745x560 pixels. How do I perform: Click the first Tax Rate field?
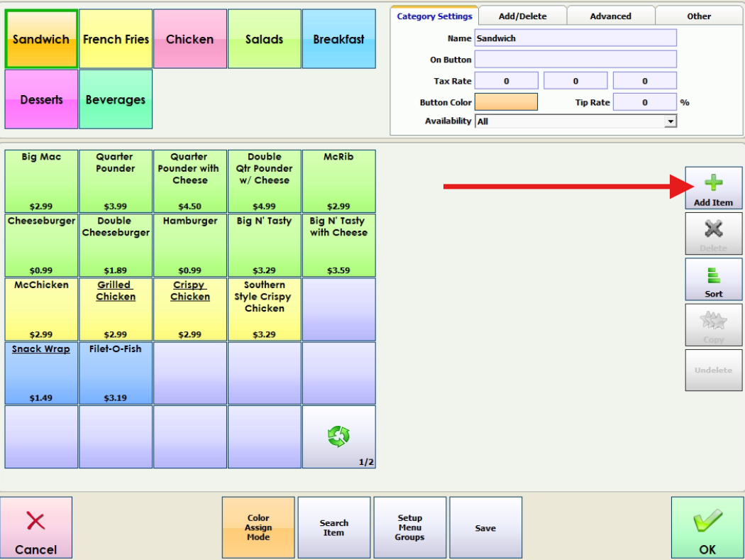point(507,81)
